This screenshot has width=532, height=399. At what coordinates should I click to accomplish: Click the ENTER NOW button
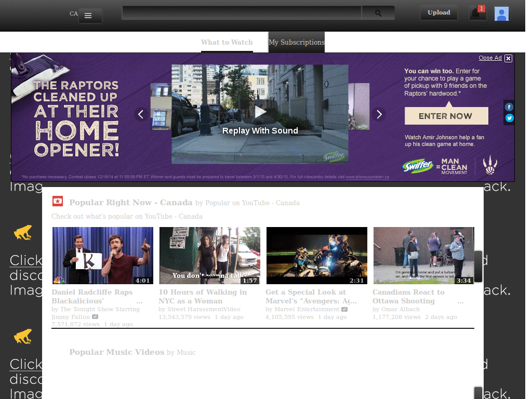tap(446, 116)
